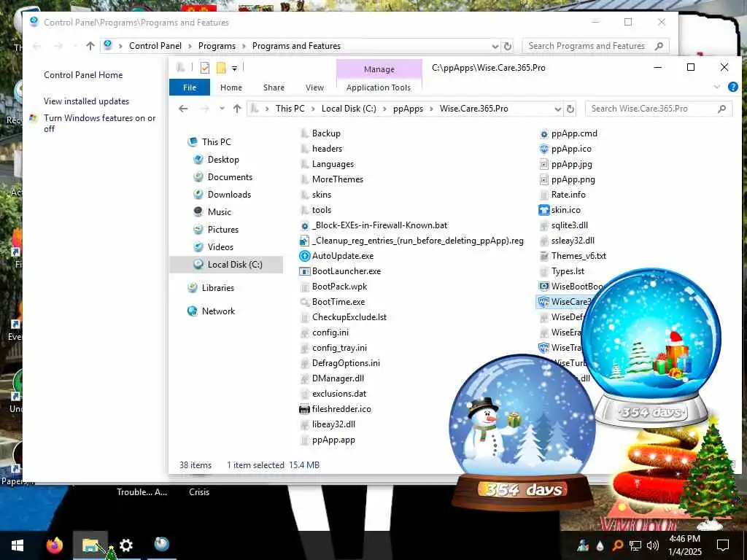The width and height of the screenshot is (747, 560).
Task: Click the network tray icon
Action: pyautogui.click(x=635, y=545)
